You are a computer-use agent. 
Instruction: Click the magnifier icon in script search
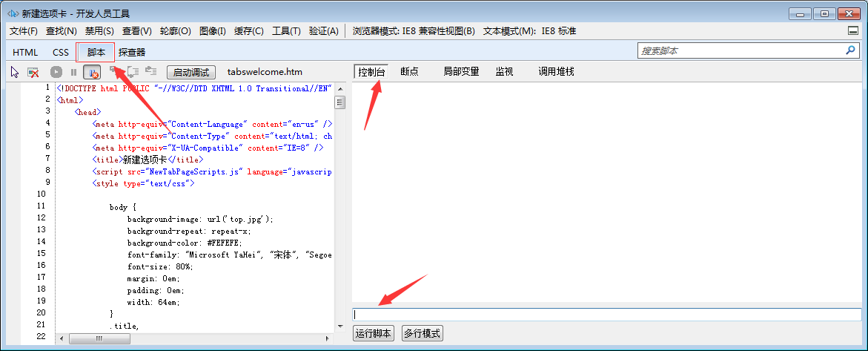coord(850,50)
